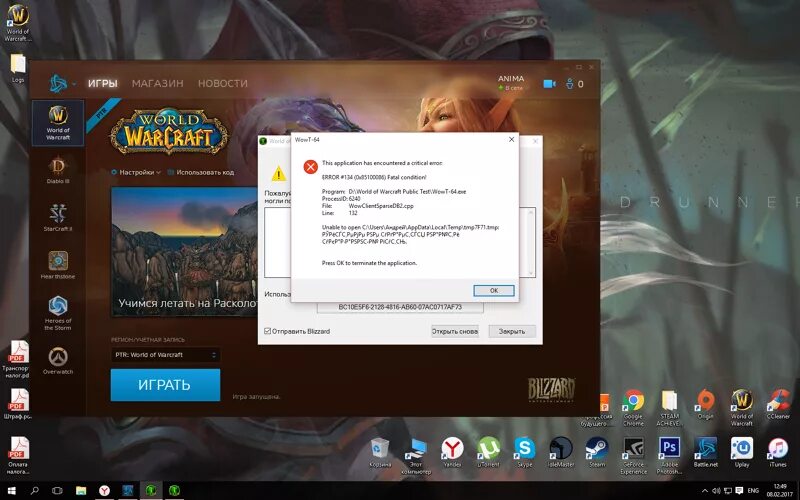Click the Закрыть button in crash reporter
This screenshot has width=800, height=500.
[512, 331]
